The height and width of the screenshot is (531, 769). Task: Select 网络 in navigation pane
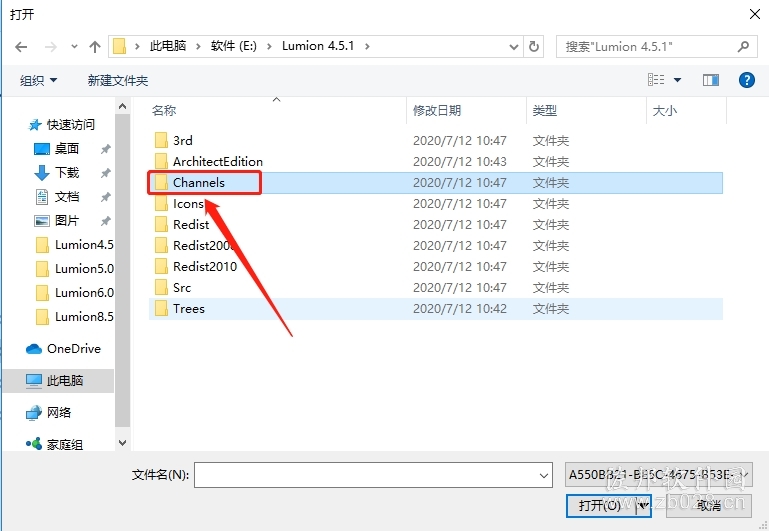click(48, 413)
